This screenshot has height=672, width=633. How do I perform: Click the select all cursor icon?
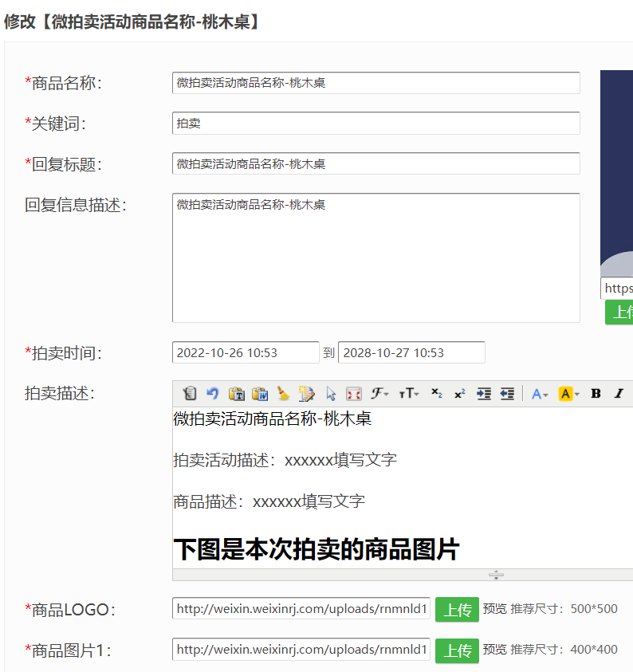331,394
